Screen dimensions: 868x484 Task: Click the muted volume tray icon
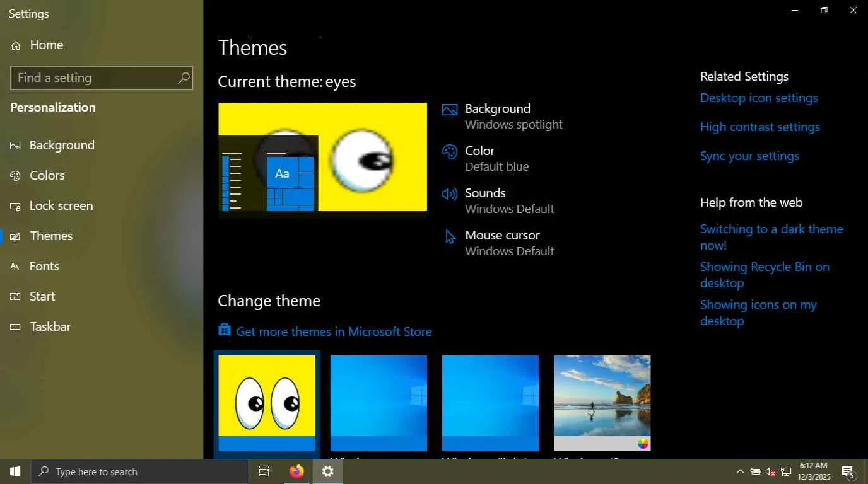pyautogui.click(x=770, y=471)
